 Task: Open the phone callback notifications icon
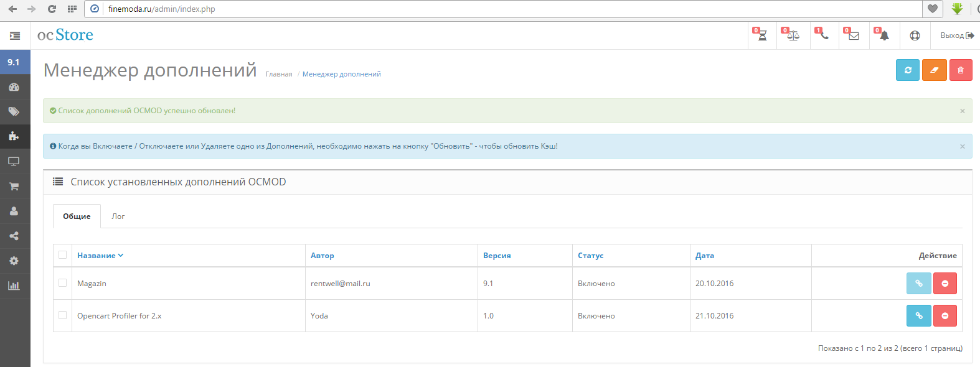tap(824, 35)
